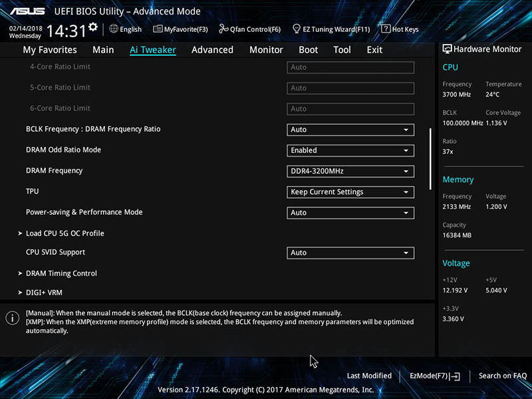This screenshot has height=399, width=532.
Task: Open Power-saving & Performance Mode dropdown
Action: tap(350, 213)
